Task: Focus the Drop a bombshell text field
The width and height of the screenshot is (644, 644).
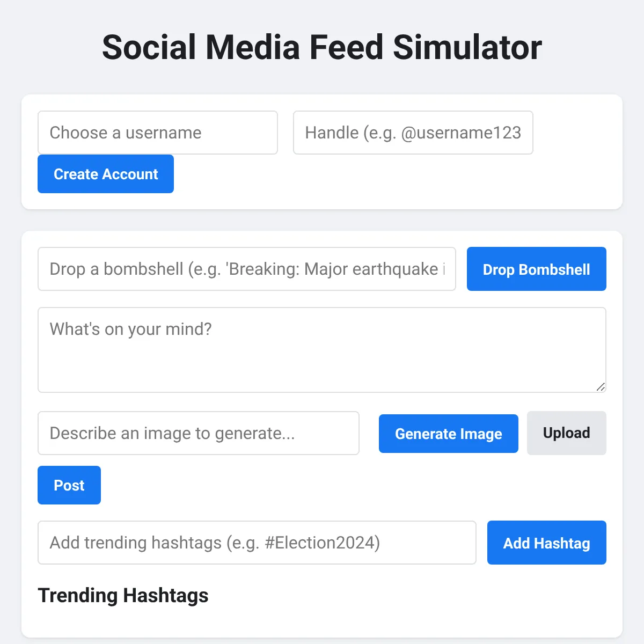Action: (x=247, y=269)
